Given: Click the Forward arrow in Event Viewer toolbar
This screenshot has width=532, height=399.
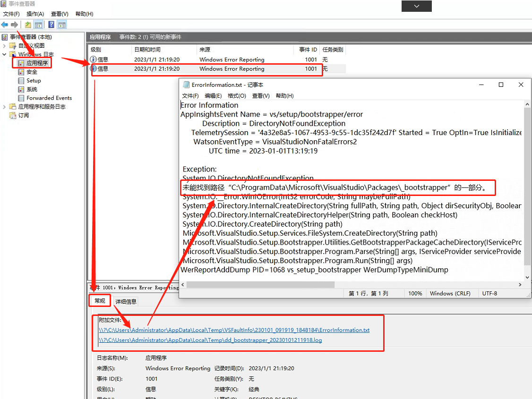Looking at the screenshot, I should click(x=14, y=25).
